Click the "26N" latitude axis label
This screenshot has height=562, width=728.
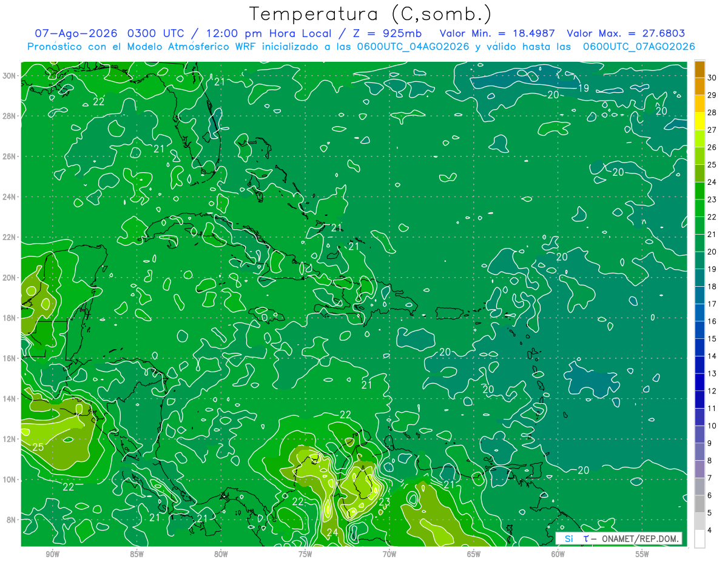pos(10,156)
